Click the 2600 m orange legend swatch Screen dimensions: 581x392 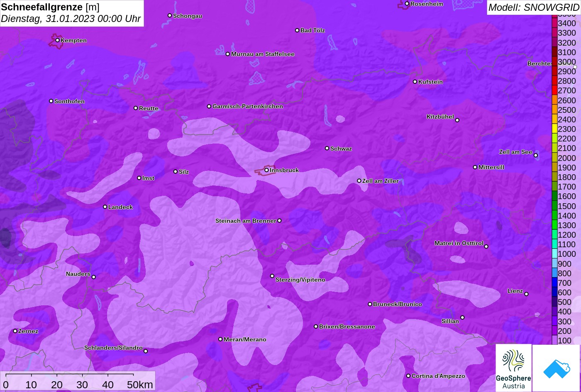pos(554,100)
